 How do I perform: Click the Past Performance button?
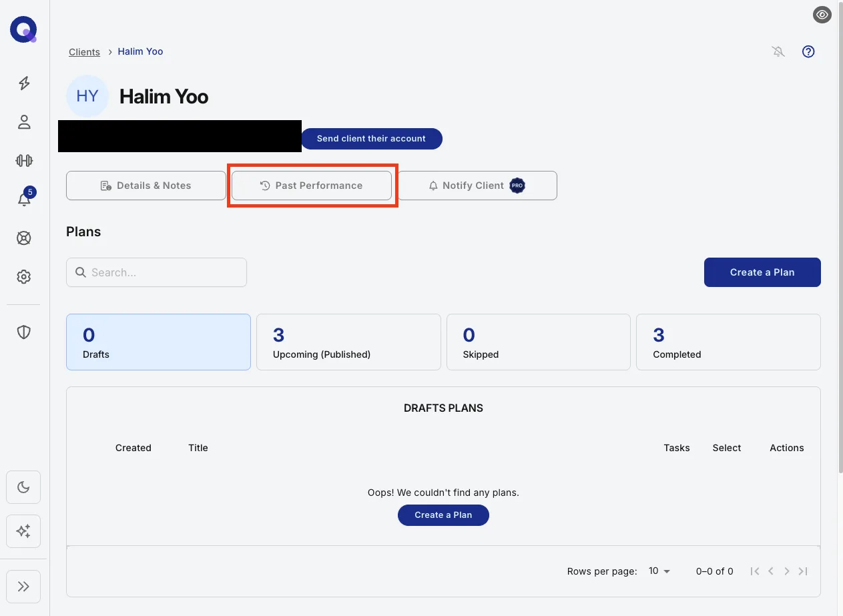(x=312, y=186)
